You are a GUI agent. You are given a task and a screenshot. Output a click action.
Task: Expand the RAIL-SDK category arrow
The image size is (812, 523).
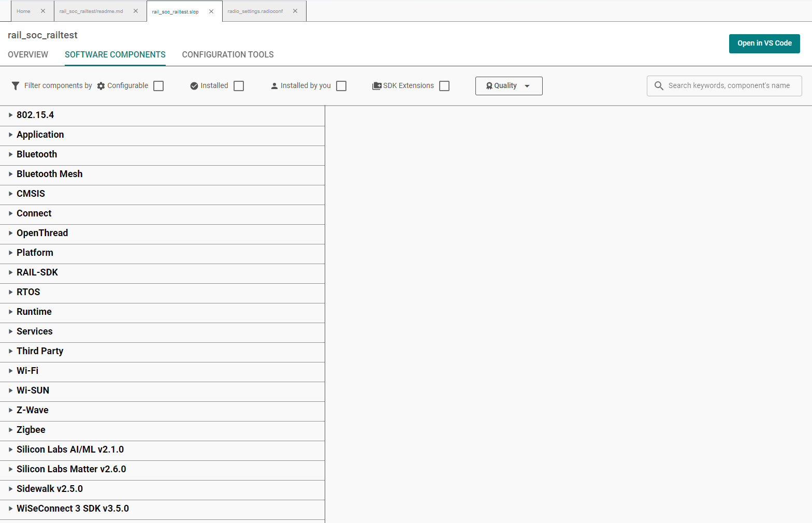click(x=10, y=272)
